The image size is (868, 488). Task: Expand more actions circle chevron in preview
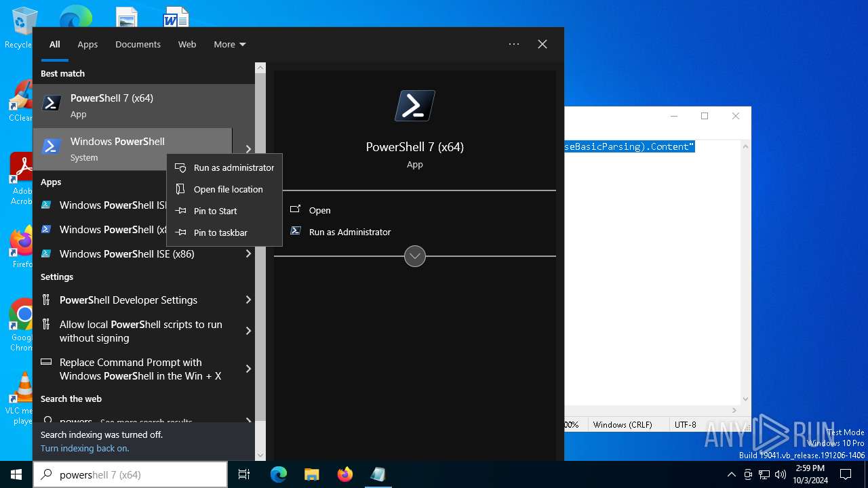coord(415,256)
